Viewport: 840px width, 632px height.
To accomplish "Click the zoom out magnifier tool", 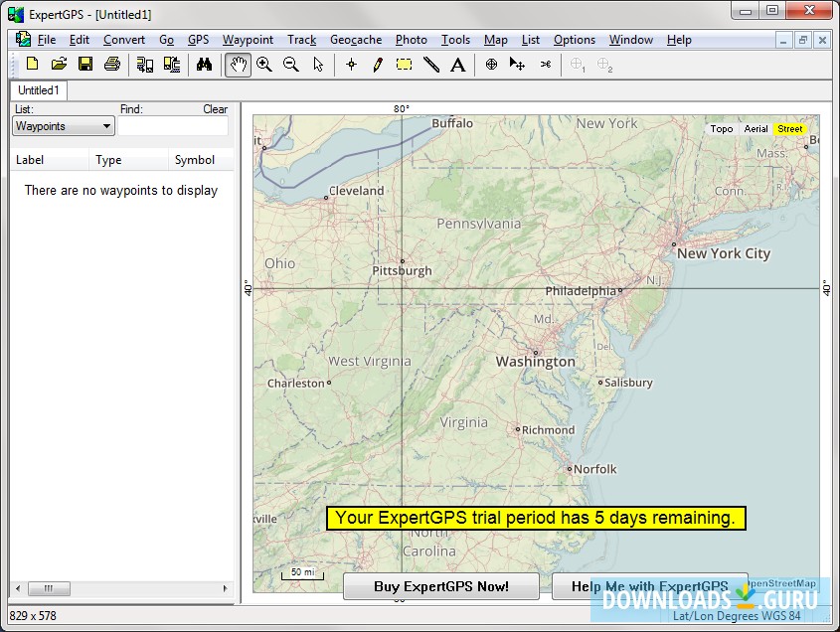I will pyautogui.click(x=291, y=65).
